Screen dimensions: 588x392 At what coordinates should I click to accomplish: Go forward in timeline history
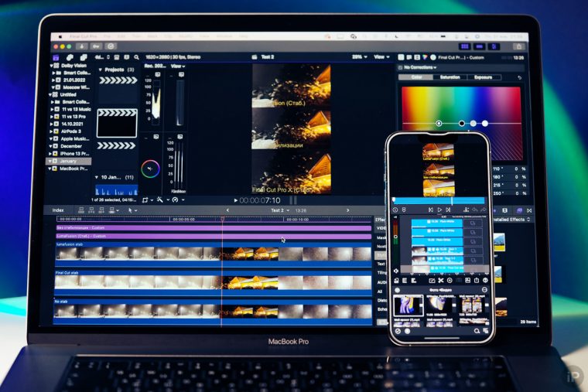[x=347, y=210]
